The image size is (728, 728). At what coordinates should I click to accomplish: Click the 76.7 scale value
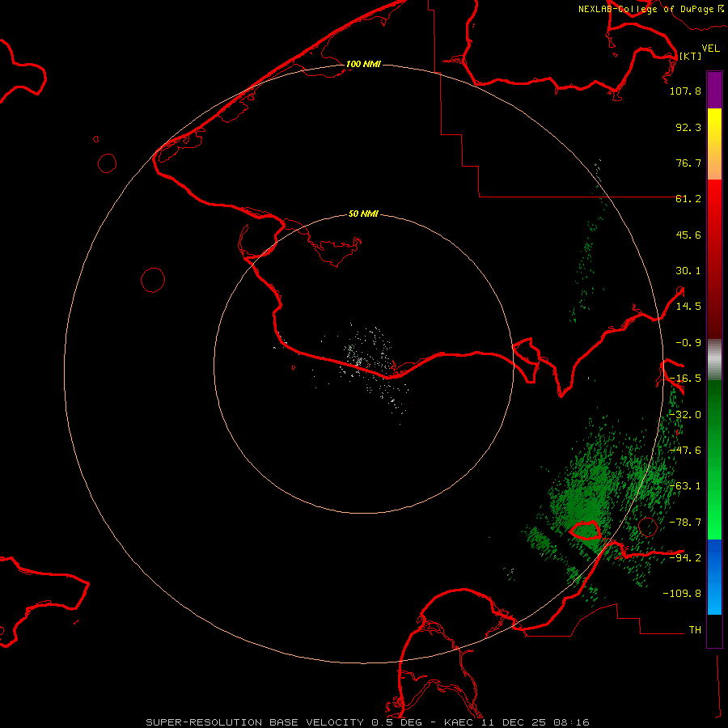[x=688, y=163]
